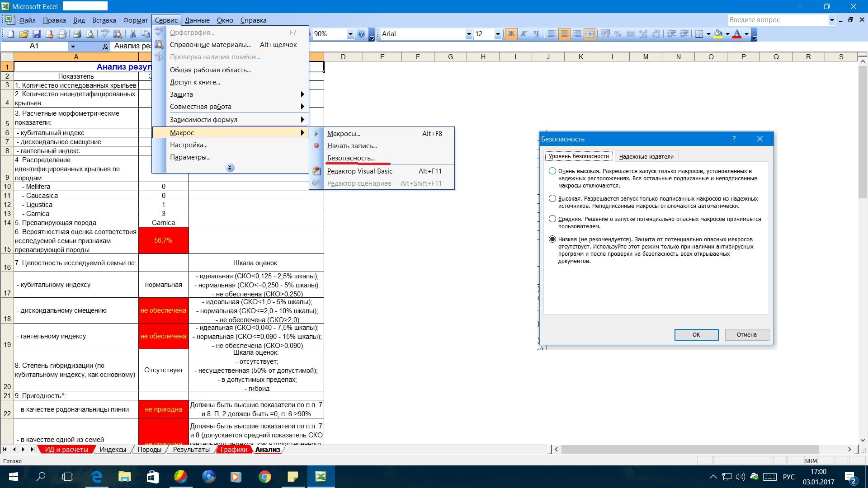
Task: Expand the Сервис menu hidden items chevron
Action: pos(230,168)
